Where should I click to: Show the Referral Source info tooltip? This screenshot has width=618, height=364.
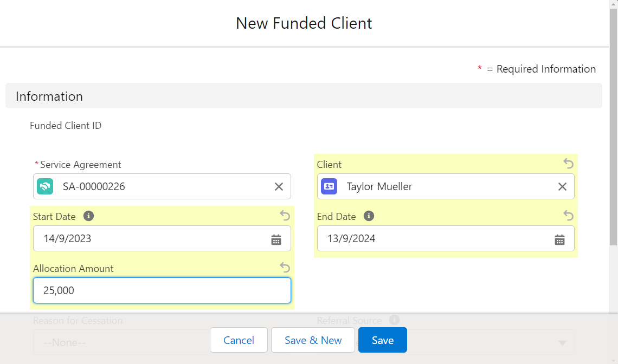pyautogui.click(x=394, y=320)
